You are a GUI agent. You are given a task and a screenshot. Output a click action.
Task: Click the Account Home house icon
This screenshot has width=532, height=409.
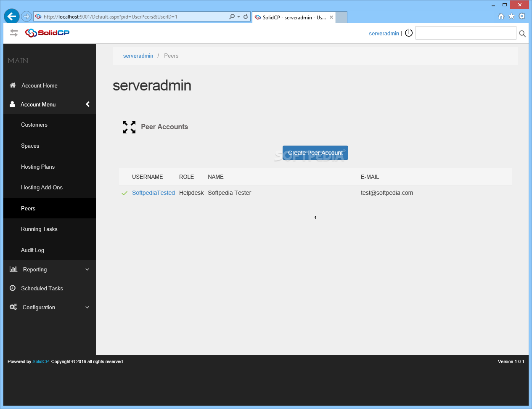tap(13, 85)
